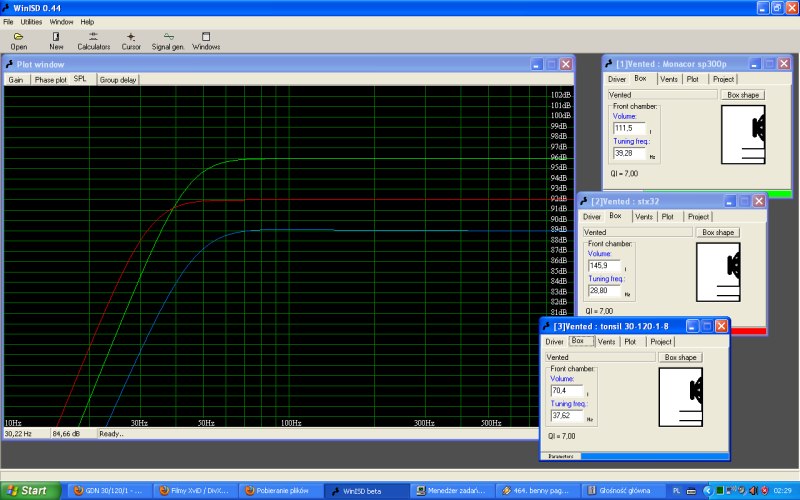Select the Gain plot tab
Screen dimensions: 800x500
coord(16,79)
